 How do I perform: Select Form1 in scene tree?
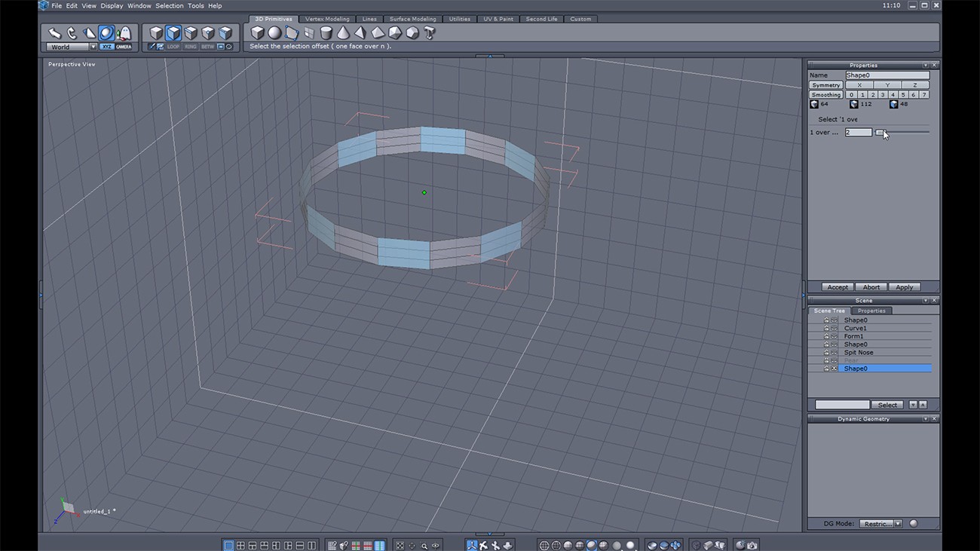pos(853,336)
